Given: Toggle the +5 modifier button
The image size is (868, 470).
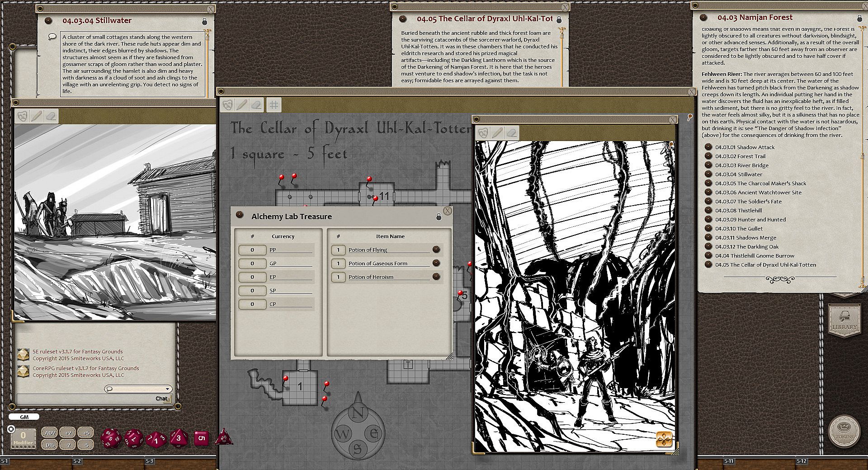Looking at the screenshot, I should (x=86, y=432).
